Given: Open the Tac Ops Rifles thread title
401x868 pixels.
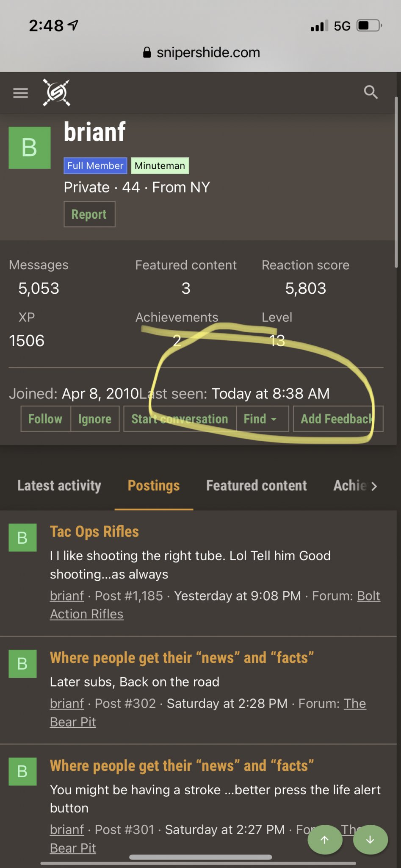Looking at the screenshot, I should (94, 531).
